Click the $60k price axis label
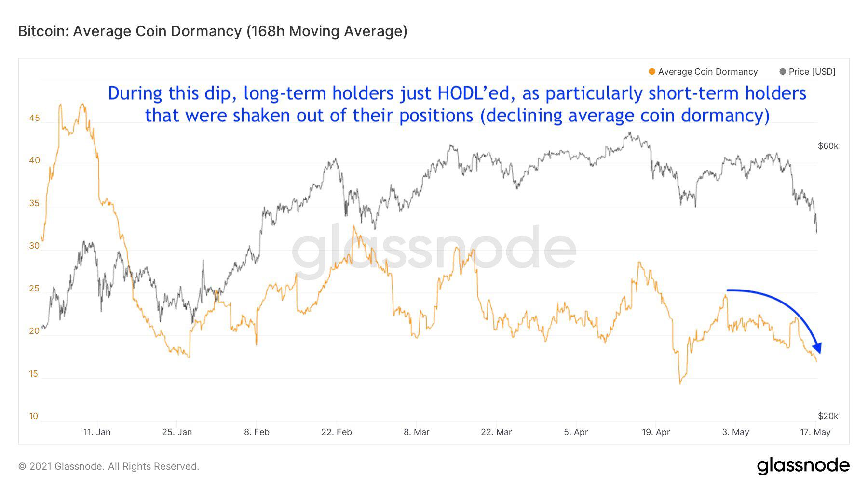Image resolution: width=868 pixels, height=488 pixels. (x=828, y=146)
